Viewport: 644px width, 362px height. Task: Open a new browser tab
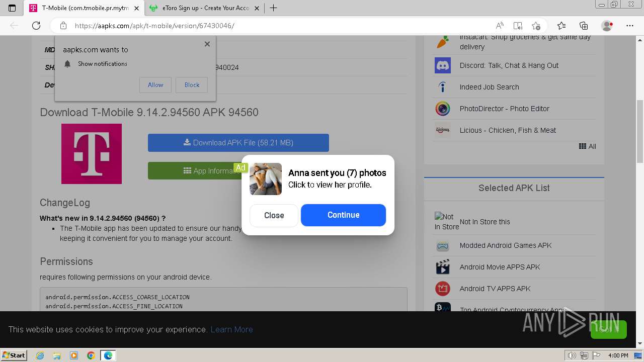[273, 8]
